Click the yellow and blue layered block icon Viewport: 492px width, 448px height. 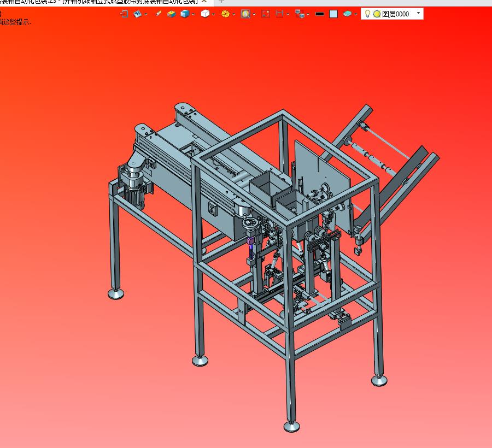171,14
